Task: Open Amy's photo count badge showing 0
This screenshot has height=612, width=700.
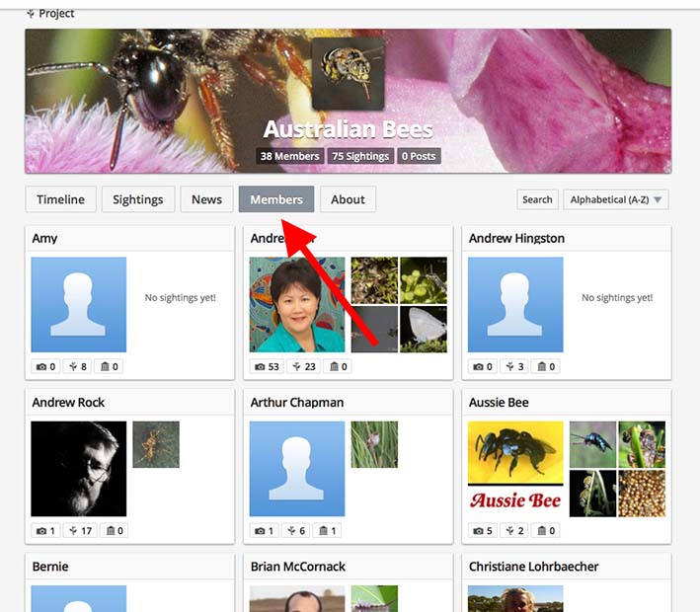Action: [x=46, y=366]
